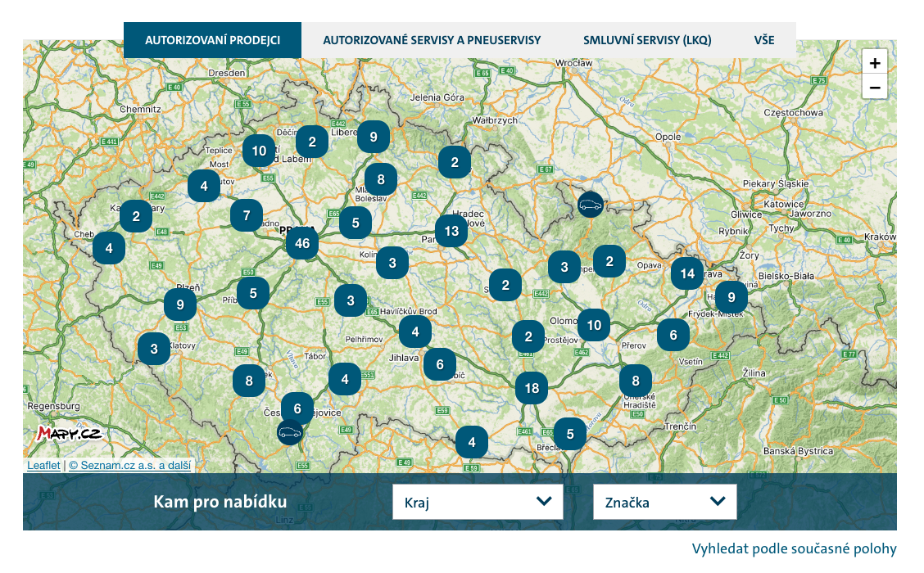The height and width of the screenshot is (573, 924).
Task: Open the 14-dealer cluster near Ostrava
Action: point(687,273)
